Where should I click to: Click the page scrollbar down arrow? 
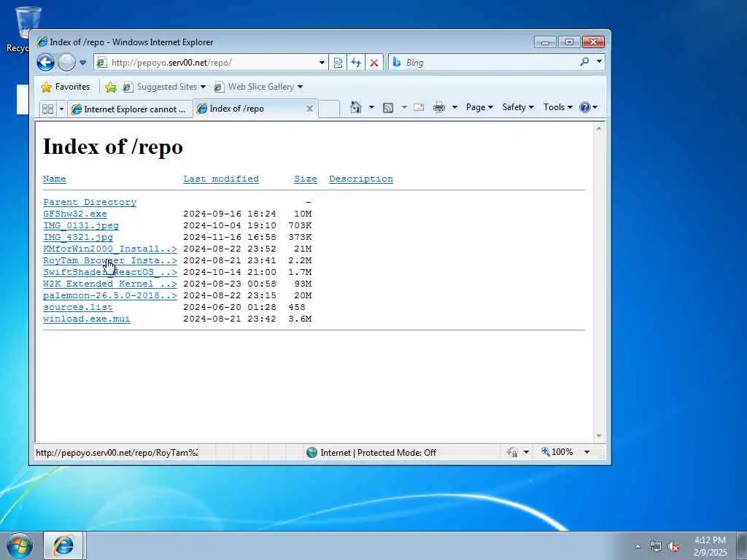click(599, 436)
